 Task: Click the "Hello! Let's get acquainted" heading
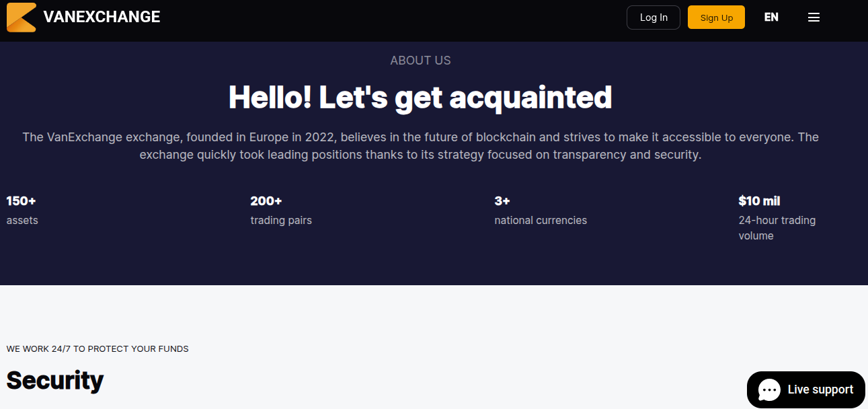420,97
